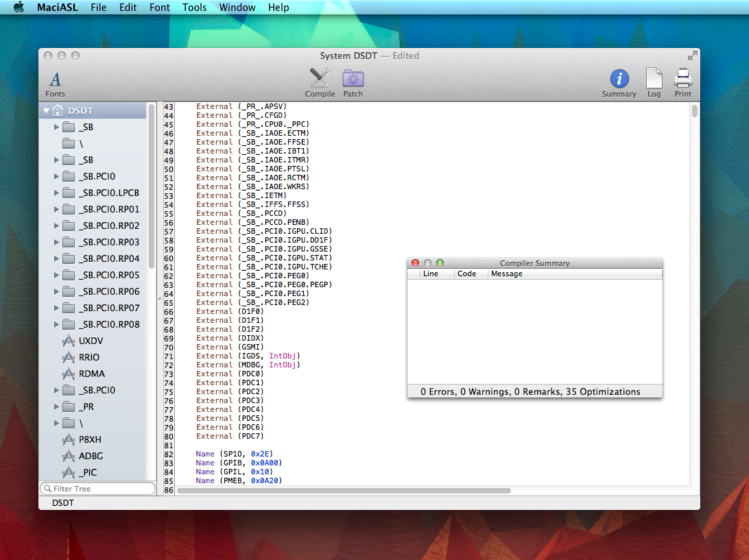This screenshot has width=749, height=560.
Task: Expand the _PR tree node
Action: tap(56, 406)
